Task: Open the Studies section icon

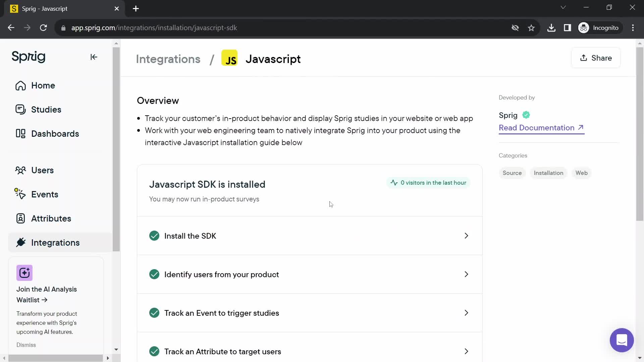Action: pos(20,110)
